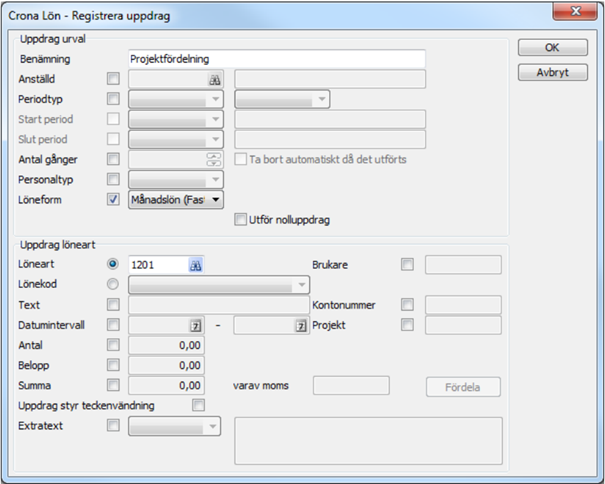
Task: Enable the Anställd checkbox
Action: pos(113,79)
